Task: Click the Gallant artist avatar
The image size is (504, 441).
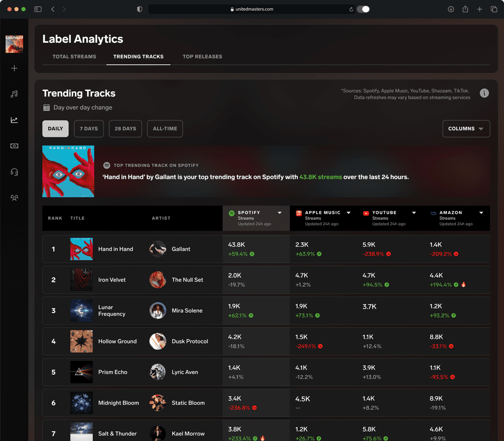Action: click(158, 249)
